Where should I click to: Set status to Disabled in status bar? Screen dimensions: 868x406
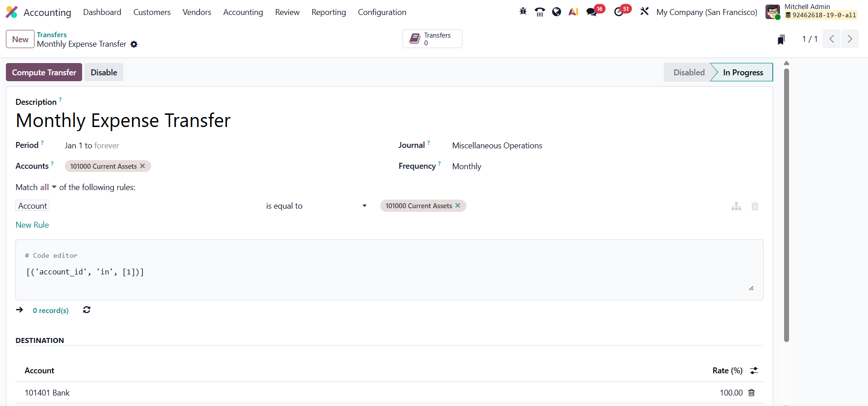point(689,73)
